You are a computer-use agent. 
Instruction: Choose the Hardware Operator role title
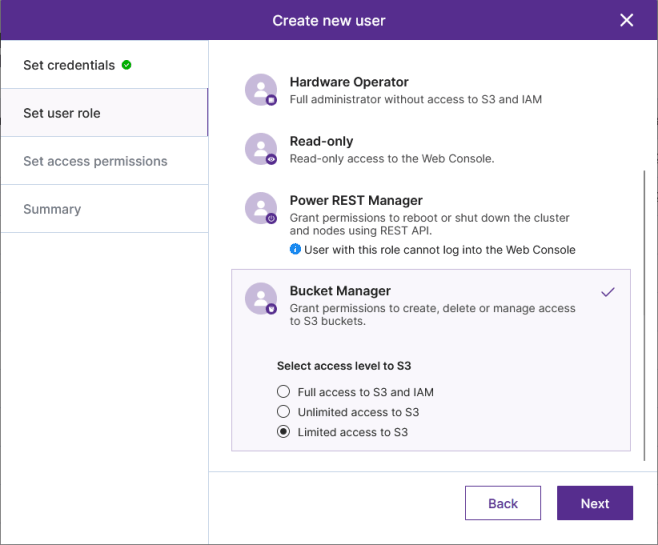(349, 82)
